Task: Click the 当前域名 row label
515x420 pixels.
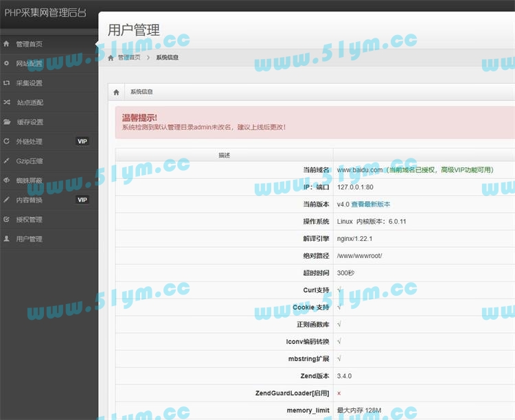Action: click(316, 170)
